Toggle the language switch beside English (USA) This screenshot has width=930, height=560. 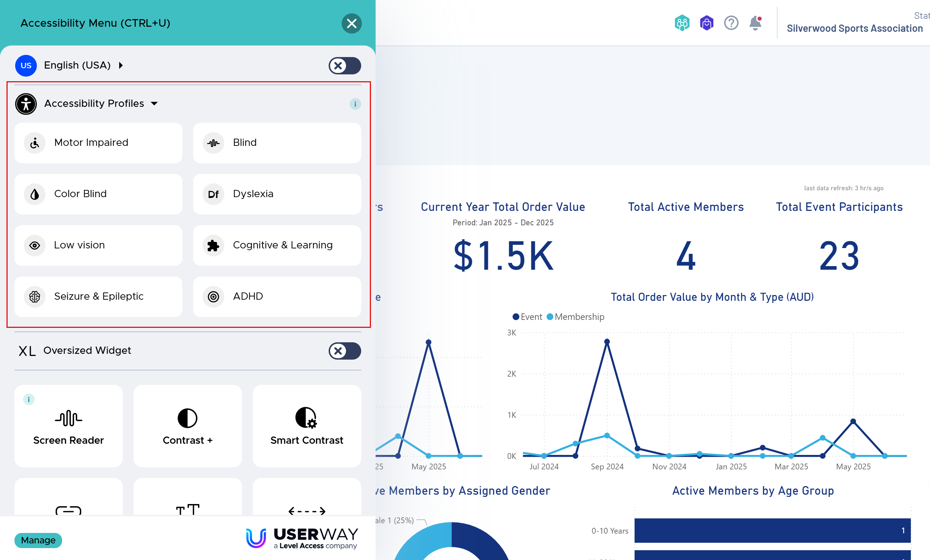point(344,66)
